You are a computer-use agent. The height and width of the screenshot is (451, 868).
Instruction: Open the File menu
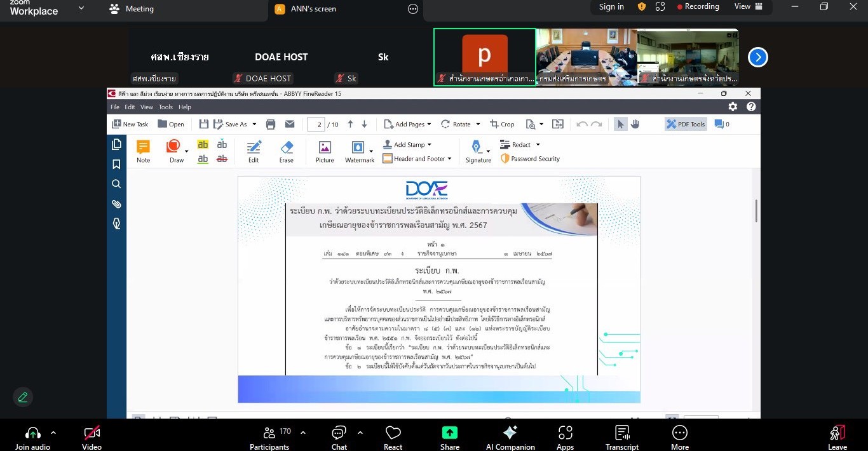tap(115, 107)
